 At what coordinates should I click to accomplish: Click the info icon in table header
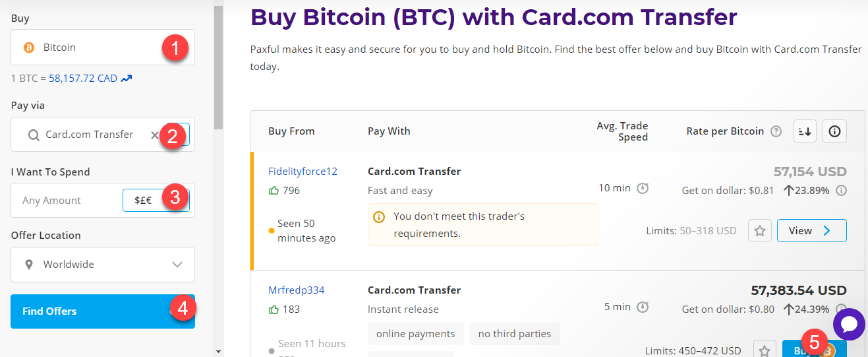pos(834,131)
